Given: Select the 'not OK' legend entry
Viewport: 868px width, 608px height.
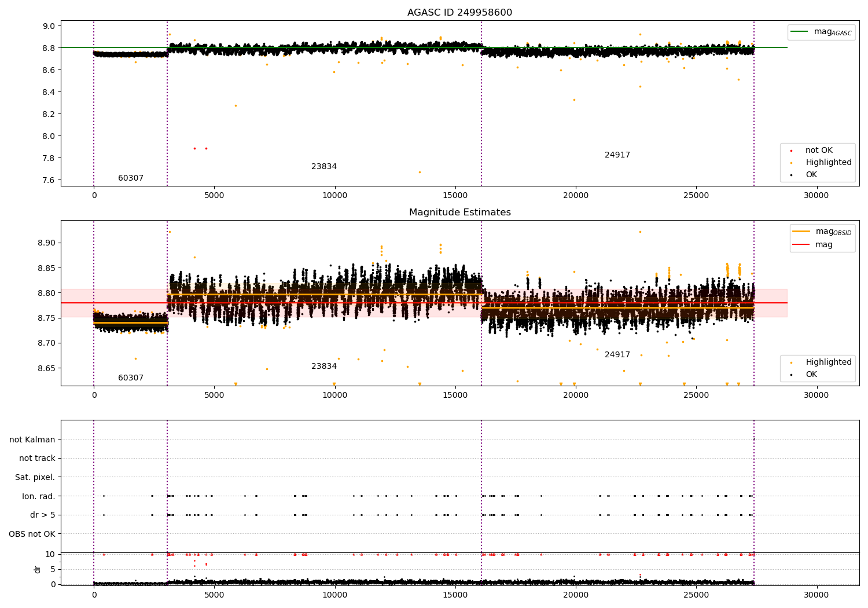Looking at the screenshot, I should pyautogui.click(x=811, y=150).
